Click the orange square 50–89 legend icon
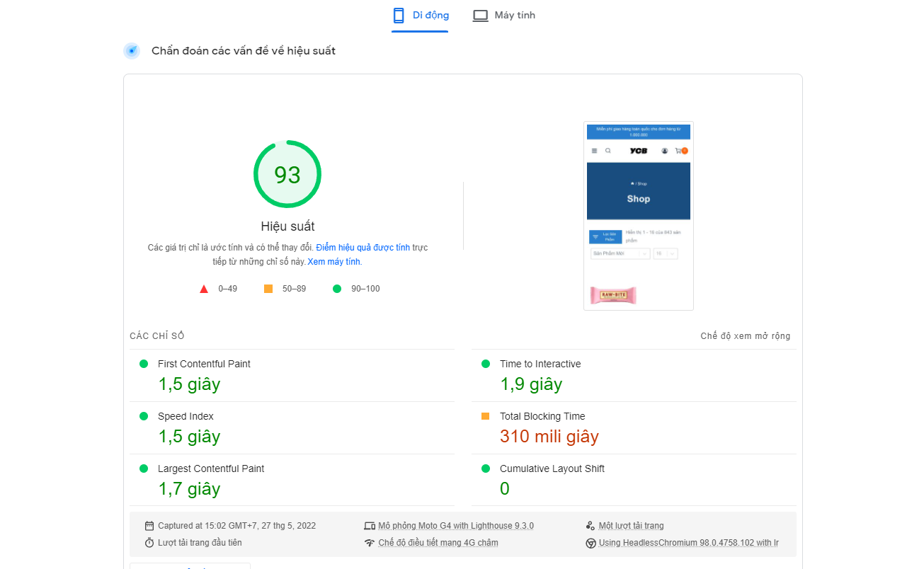This screenshot has width=924, height=569. tap(268, 289)
